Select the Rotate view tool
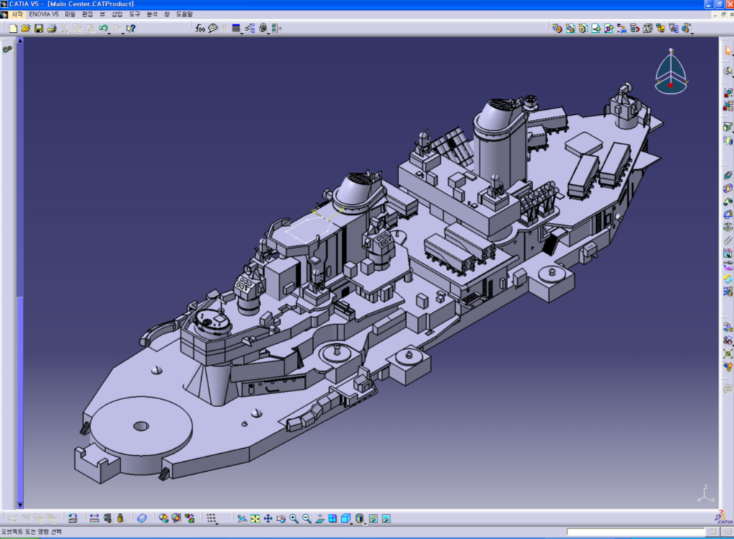This screenshot has width=734, height=539. pos(281,518)
